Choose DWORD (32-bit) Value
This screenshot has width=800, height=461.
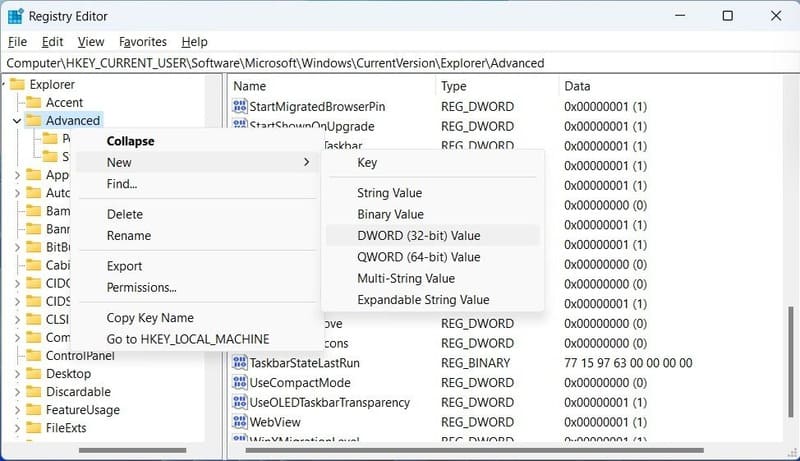pyautogui.click(x=433, y=236)
